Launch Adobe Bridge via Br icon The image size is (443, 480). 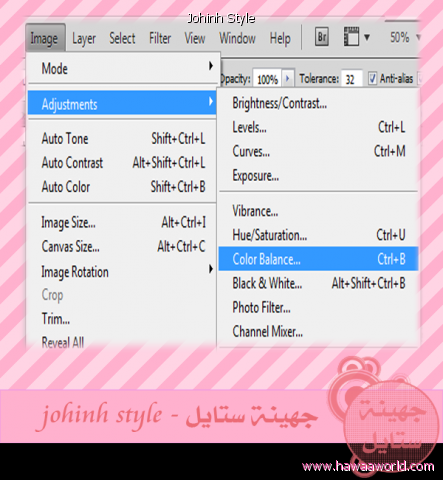tap(322, 37)
